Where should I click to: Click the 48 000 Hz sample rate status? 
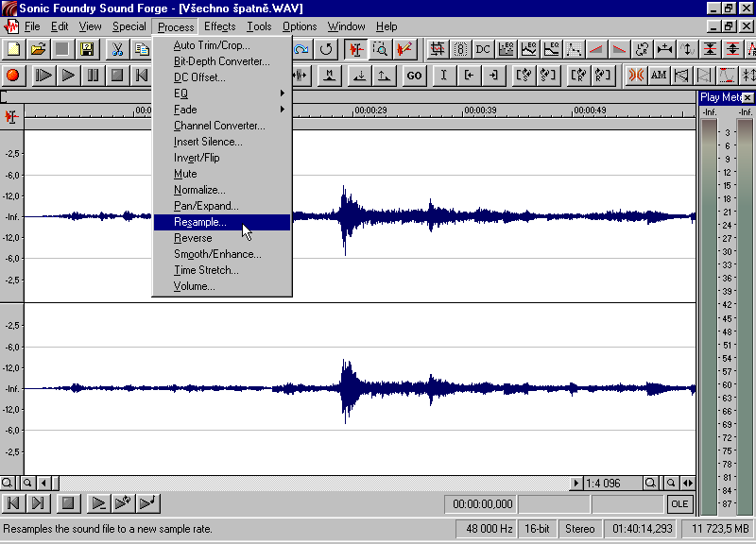(x=487, y=529)
